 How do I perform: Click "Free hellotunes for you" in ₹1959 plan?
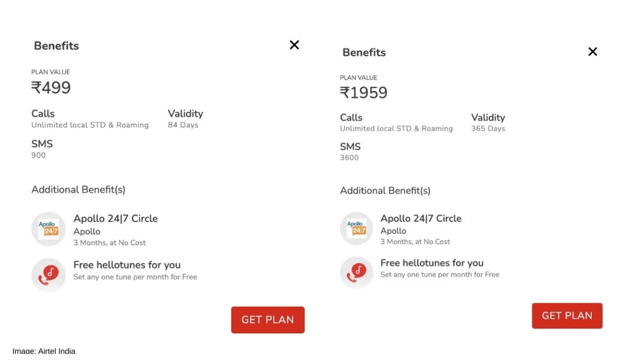432,263
